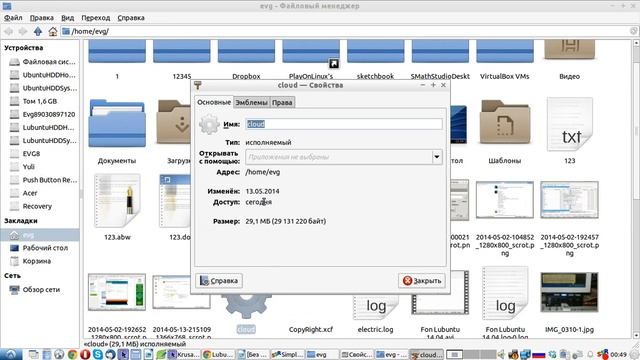Open the Файл menu

[x=13, y=18]
